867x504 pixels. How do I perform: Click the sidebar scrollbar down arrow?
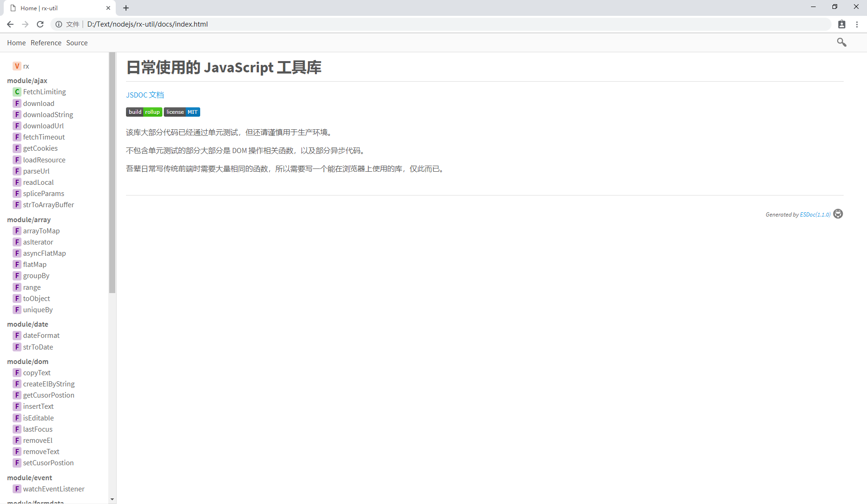click(112, 499)
